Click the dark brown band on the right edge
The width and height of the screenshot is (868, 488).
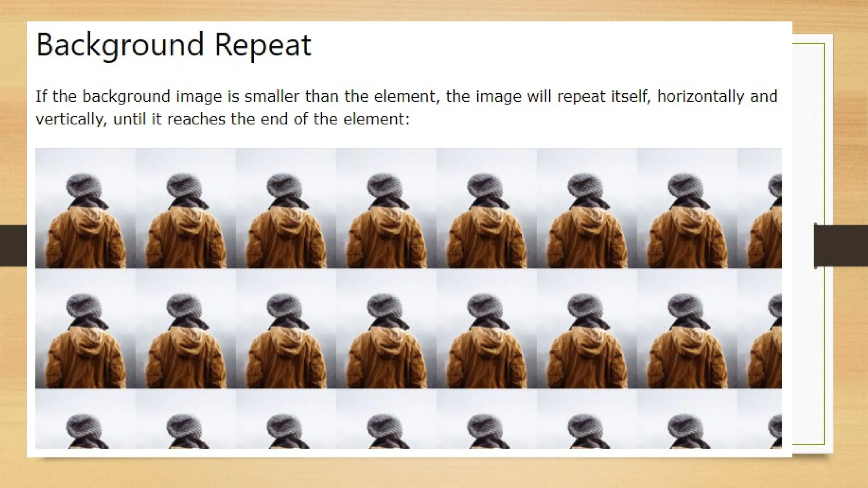pos(841,246)
